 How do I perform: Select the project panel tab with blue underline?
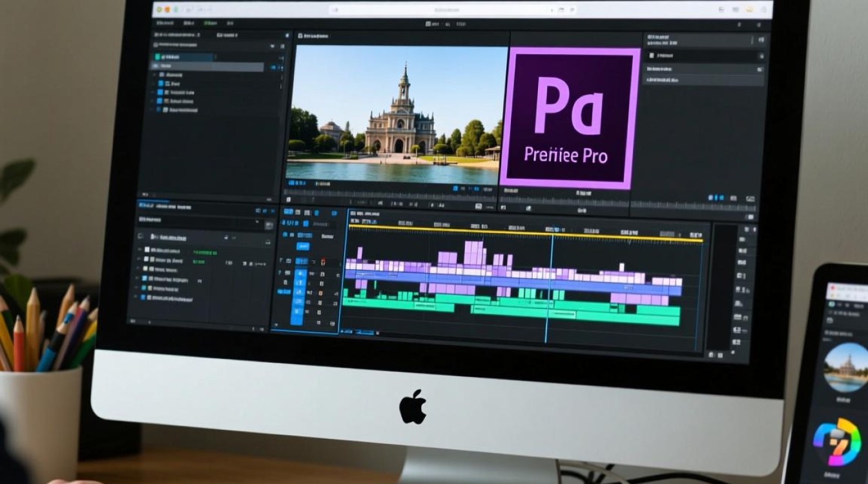click(x=165, y=208)
